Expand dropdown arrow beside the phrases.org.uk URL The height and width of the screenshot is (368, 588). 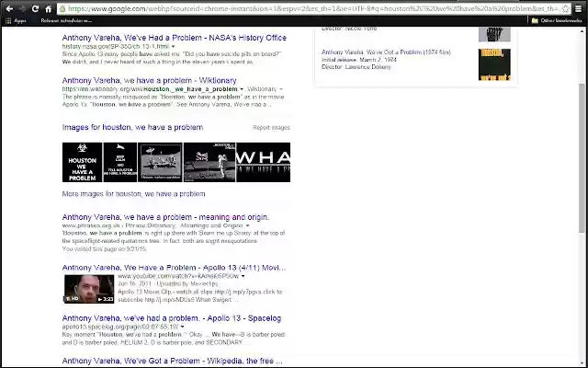pos(247,225)
